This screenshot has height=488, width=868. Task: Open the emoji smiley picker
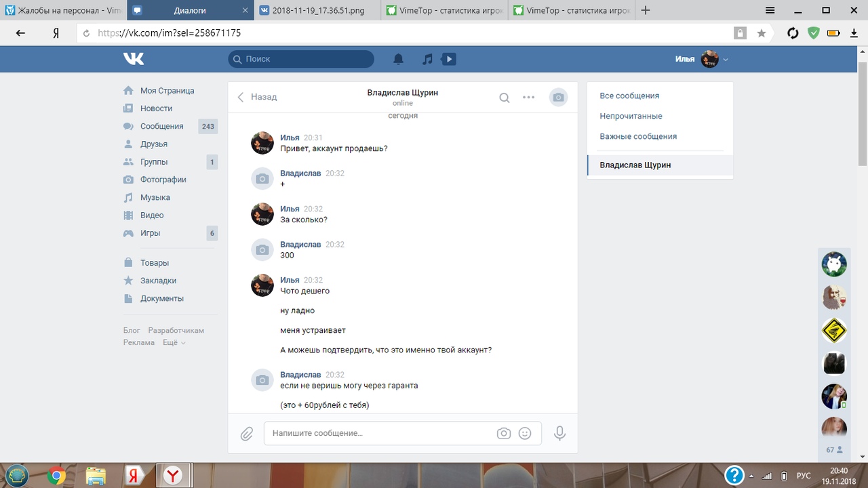(525, 433)
